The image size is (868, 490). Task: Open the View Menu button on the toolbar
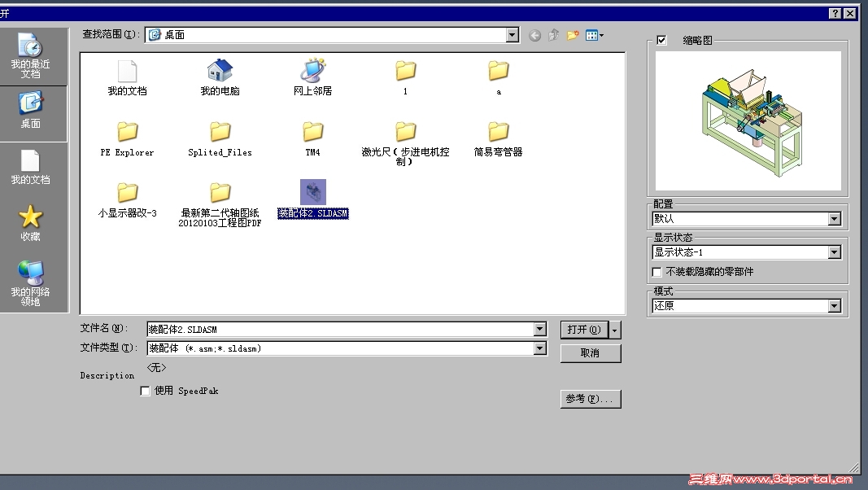point(591,34)
